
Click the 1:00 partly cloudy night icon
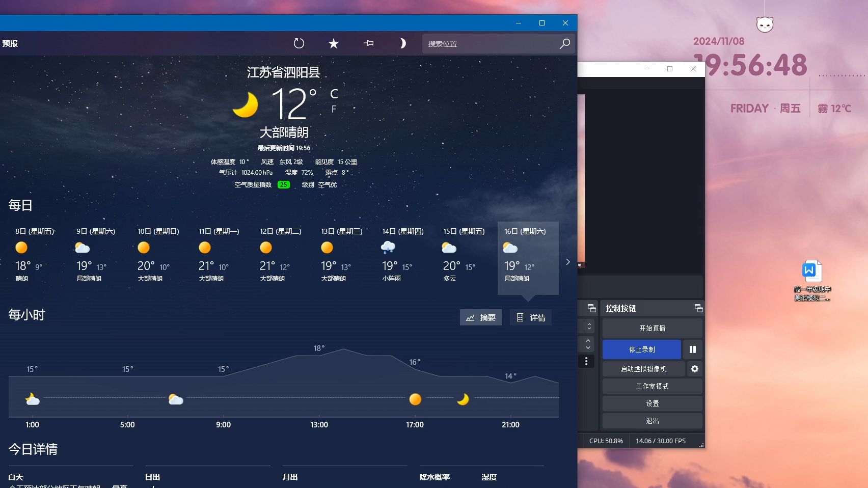pos(32,399)
